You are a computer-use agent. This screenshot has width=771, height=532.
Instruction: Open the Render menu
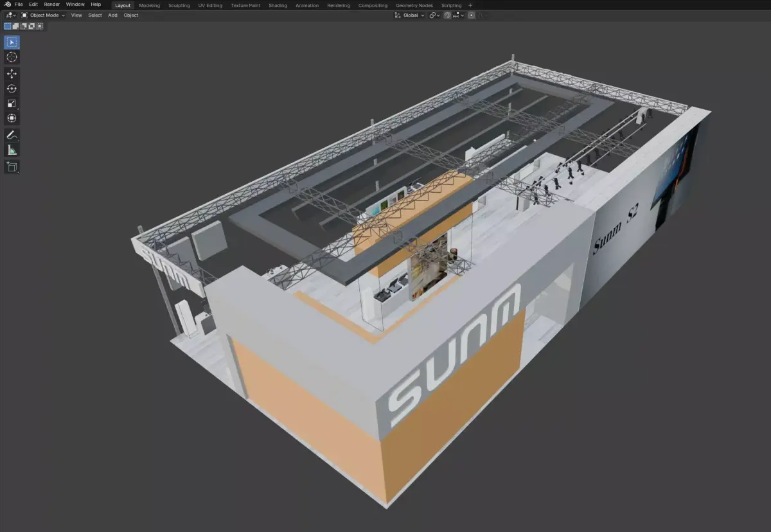pos(52,4)
